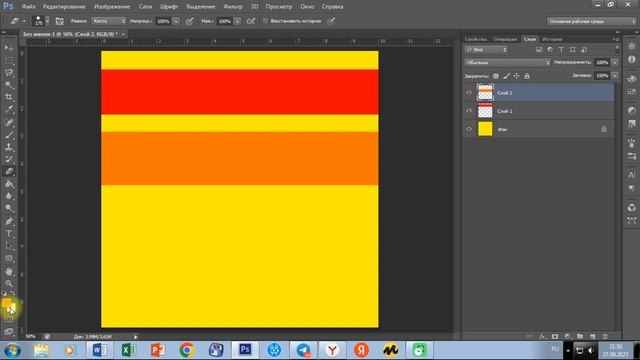Switch to the Операции tab

[505, 39]
